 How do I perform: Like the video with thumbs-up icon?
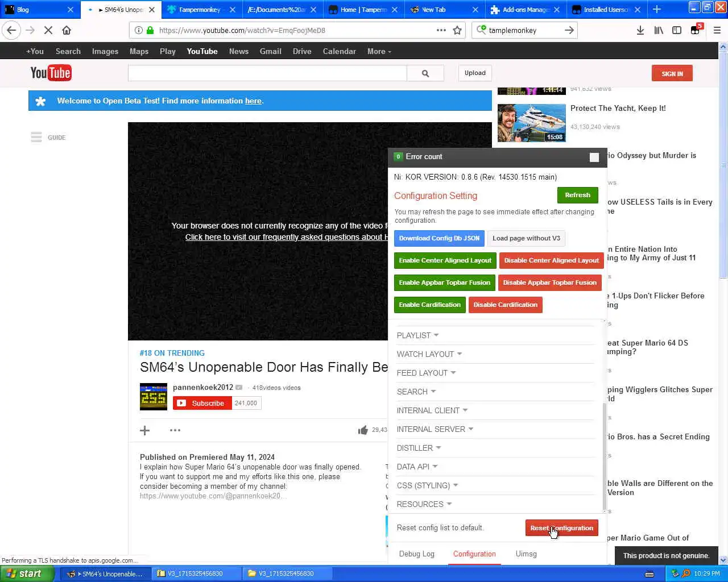pos(363,430)
